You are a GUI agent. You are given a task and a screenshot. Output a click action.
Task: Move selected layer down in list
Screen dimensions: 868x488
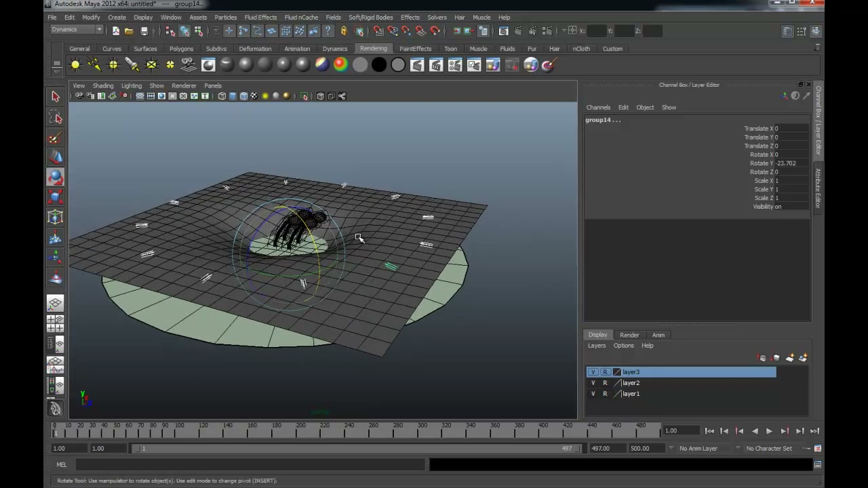click(x=776, y=358)
